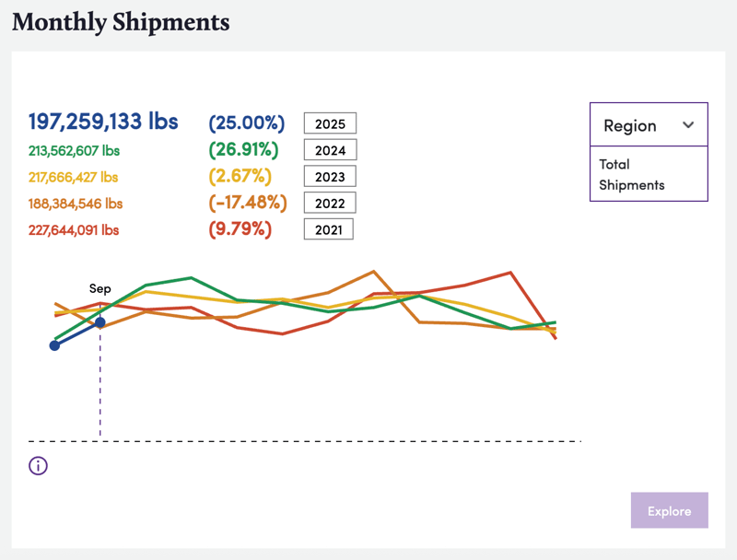The height and width of the screenshot is (560, 737).
Task: Click the 227,644,091 lbs red value
Action: (x=75, y=229)
